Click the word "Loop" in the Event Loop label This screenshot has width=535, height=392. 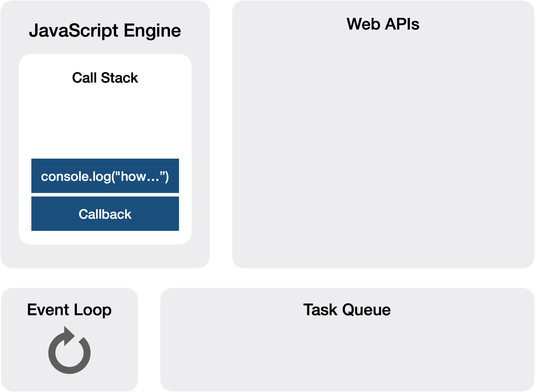93,310
